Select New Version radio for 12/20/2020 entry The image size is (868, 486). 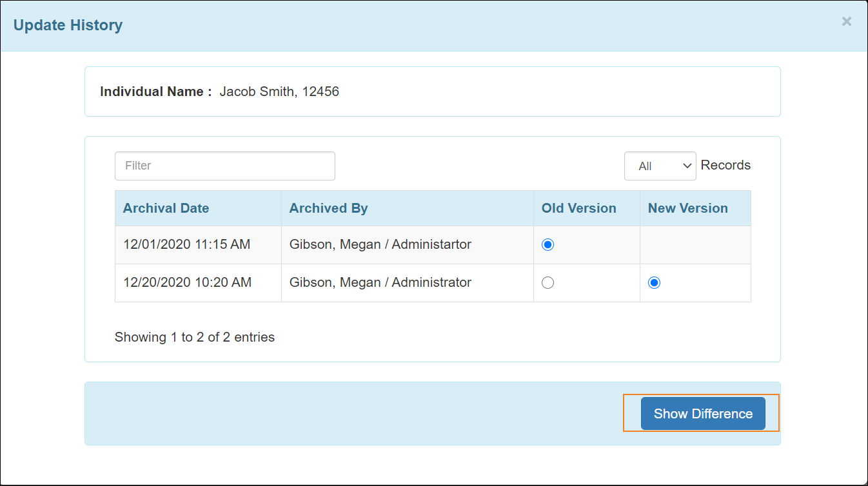654,283
